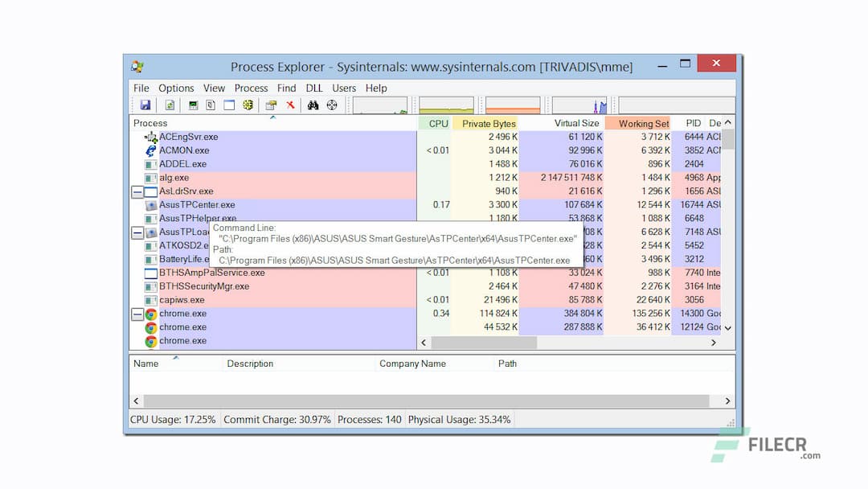The width and height of the screenshot is (868, 489).
Task: Collapse the AsusTPLoader process branch
Action: 138,232
